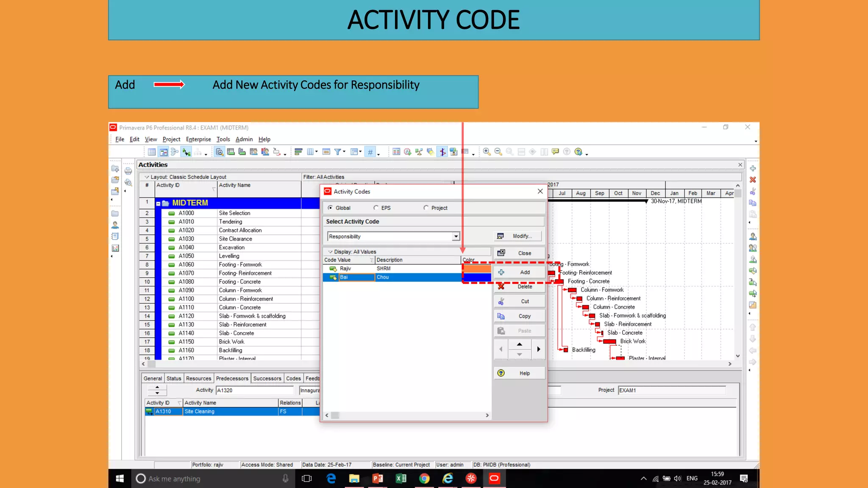The image size is (868, 488).
Task: Click the Print icon in left sidebar
Action: 128,171
